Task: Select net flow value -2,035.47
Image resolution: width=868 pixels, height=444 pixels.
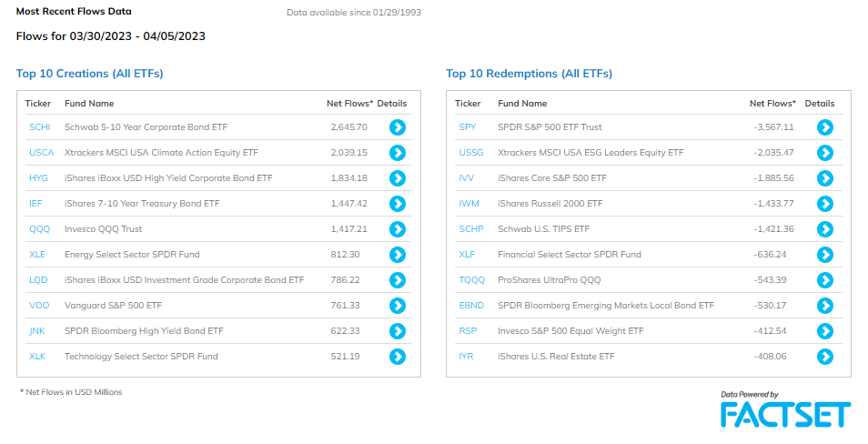Action: [773, 152]
